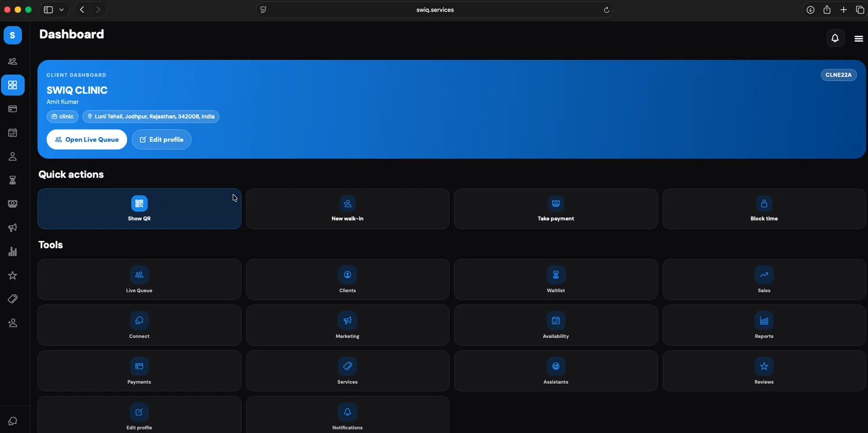Image resolution: width=868 pixels, height=433 pixels.
Task: Open the chat bubble icon at the sidebar bottom
Action: click(x=13, y=421)
